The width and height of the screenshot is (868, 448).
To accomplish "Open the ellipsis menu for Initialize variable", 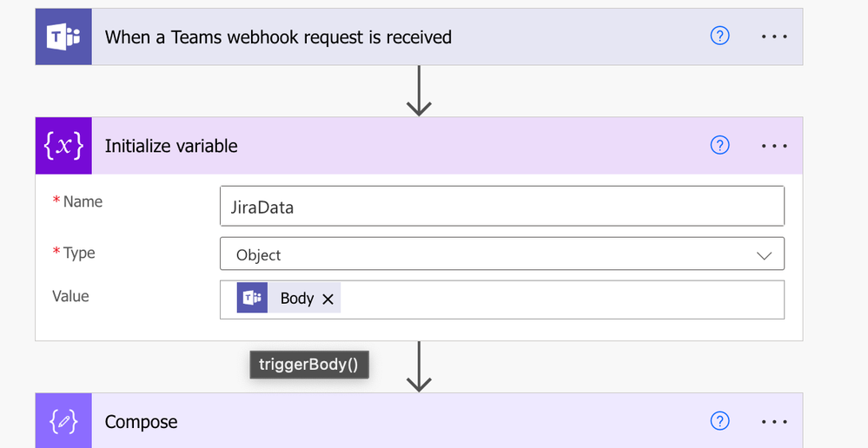I will [774, 146].
